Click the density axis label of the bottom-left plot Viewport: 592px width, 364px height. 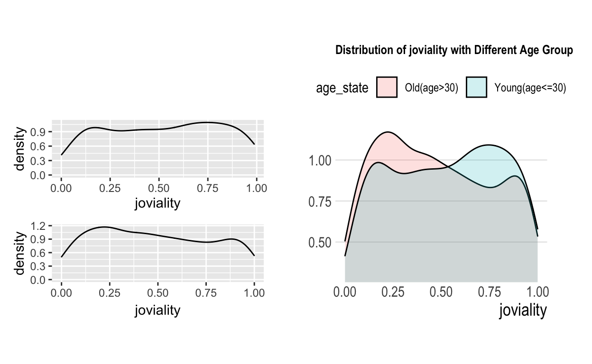(x=19, y=253)
